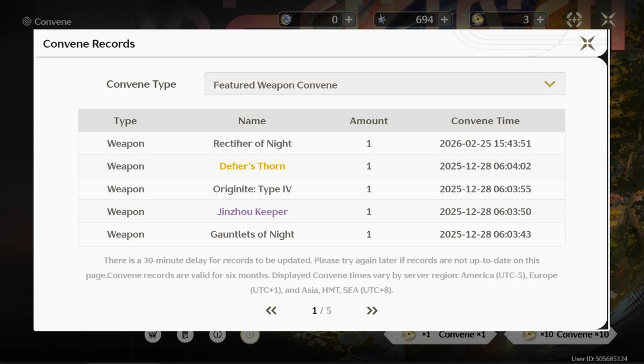Select the Defier's Thorn record row
This screenshot has width=644, height=364.
pyautogui.click(x=322, y=166)
